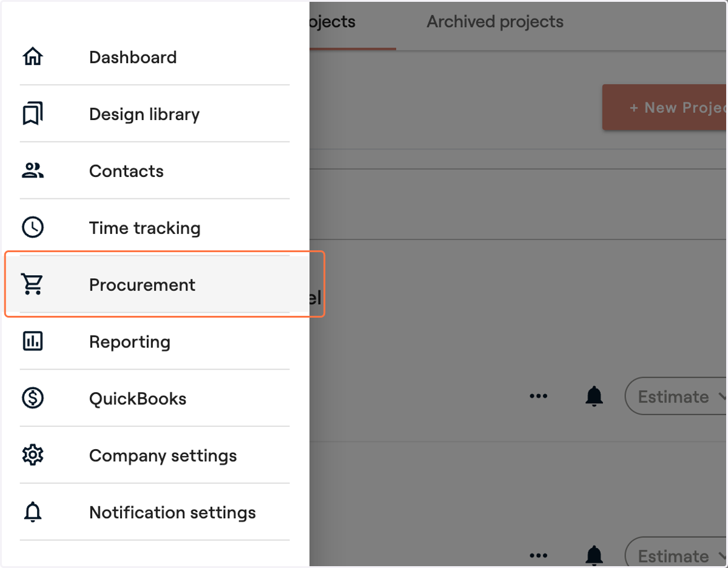Click the Contacts people icon
This screenshot has height=568, width=728.
tap(33, 171)
